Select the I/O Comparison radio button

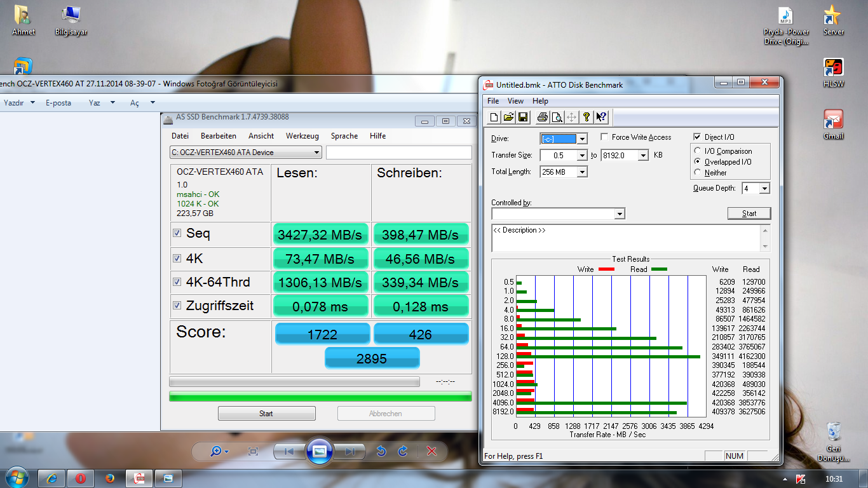pos(698,151)
